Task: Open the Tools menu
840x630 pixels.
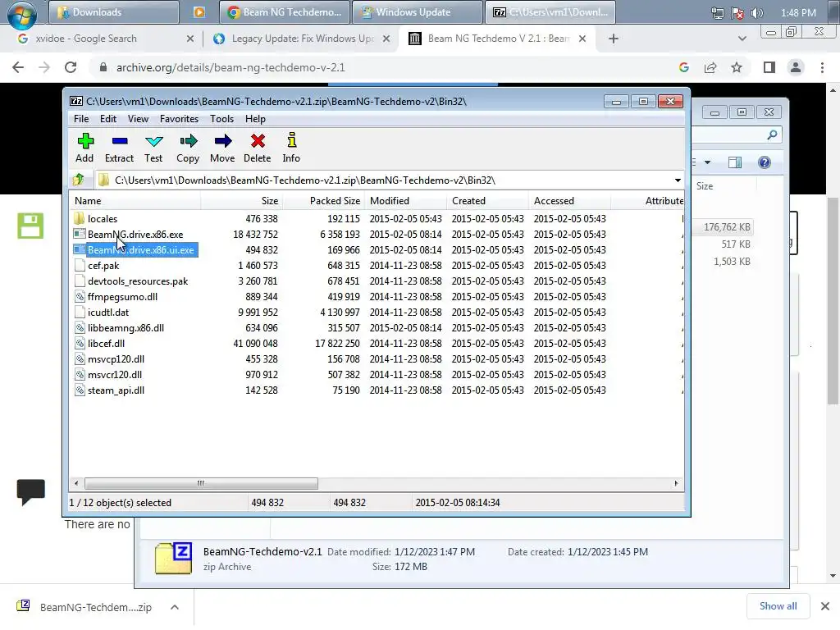Action: [221, 119]
